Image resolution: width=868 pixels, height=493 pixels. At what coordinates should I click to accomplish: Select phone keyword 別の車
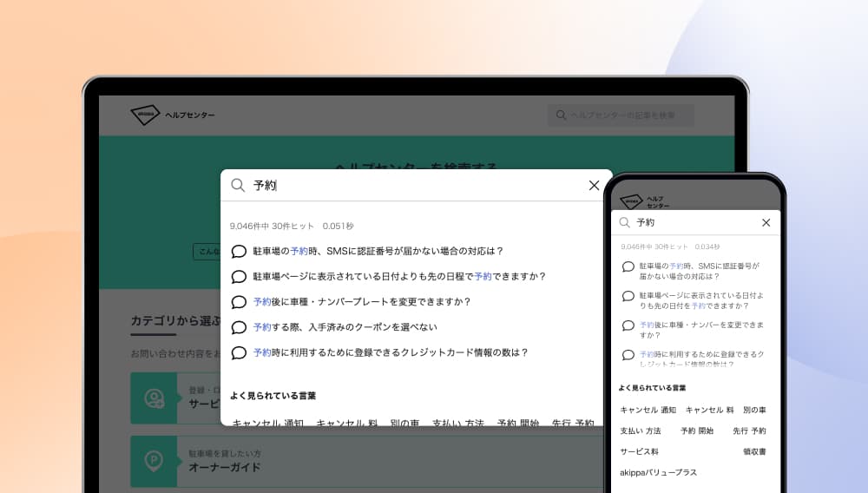(754, 410)
